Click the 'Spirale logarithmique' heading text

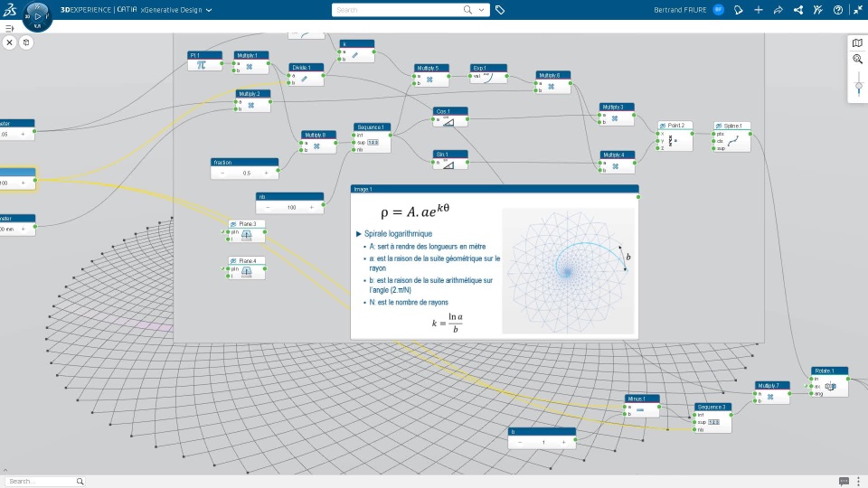pyautogui.click(x=398, y=234)
